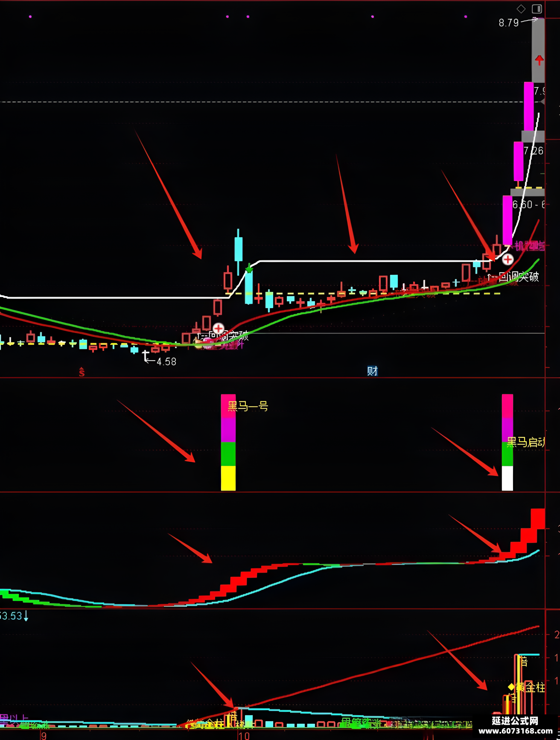Click the red S signal marker
The width and height of the screenshot is (560, 740).
click(x=82, y=372)
